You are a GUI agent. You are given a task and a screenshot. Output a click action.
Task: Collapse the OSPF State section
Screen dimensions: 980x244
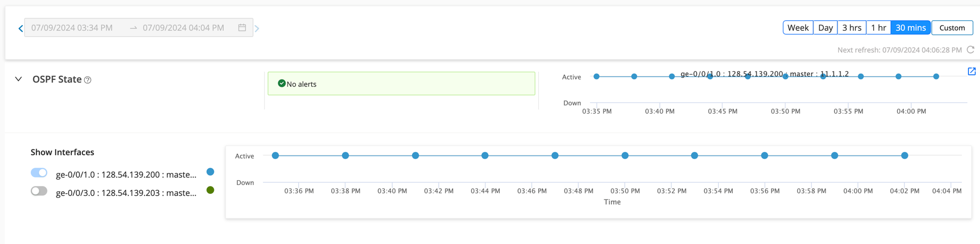point(19,79)
